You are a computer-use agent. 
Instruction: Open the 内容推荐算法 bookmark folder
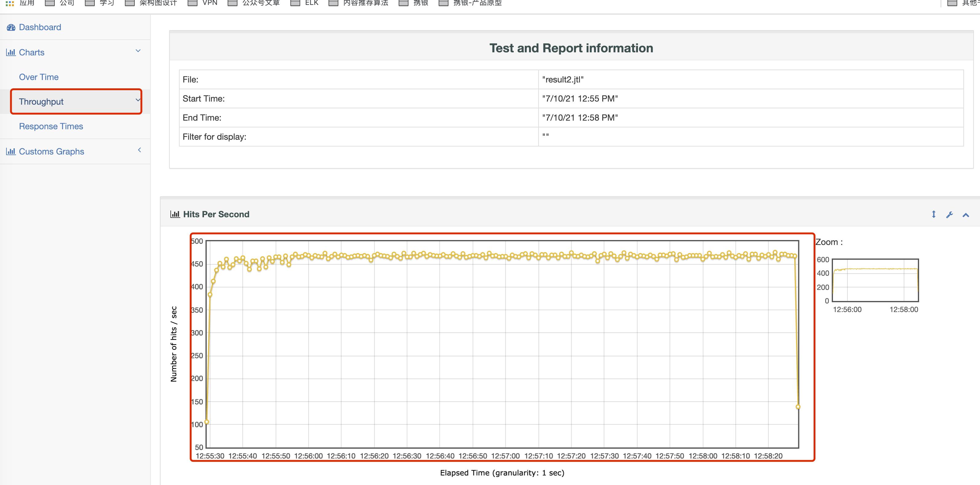[358, 3]
